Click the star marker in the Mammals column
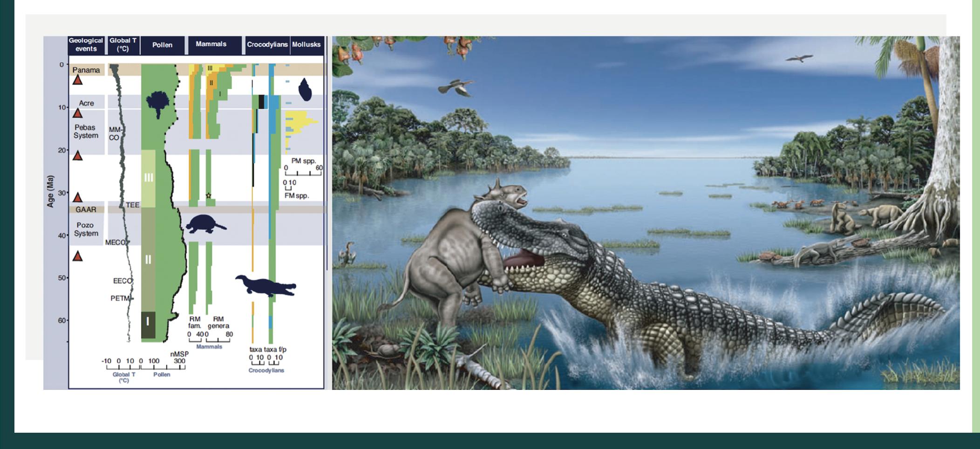This screenshot has height=449, width=980. coord(208,195)
